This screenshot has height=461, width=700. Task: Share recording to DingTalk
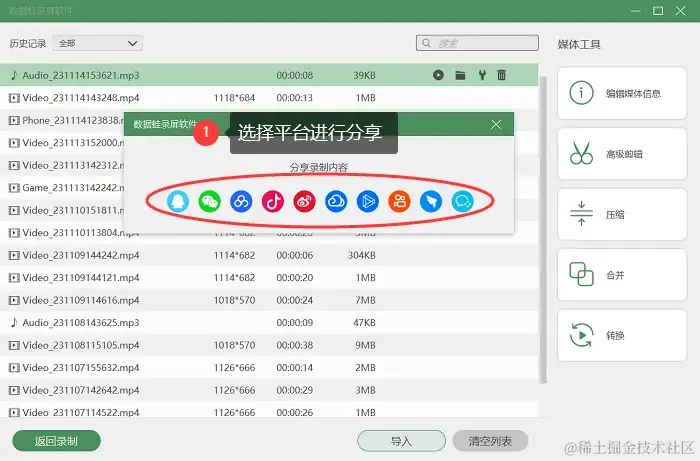pyautogui.click(x=431, y=201)
